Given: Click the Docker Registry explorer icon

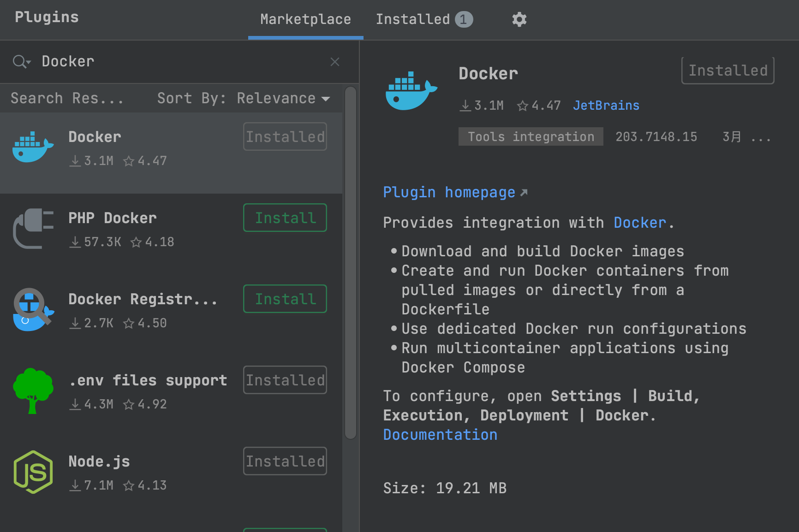Looking at the screenshot, I should [x=33, y=310].
